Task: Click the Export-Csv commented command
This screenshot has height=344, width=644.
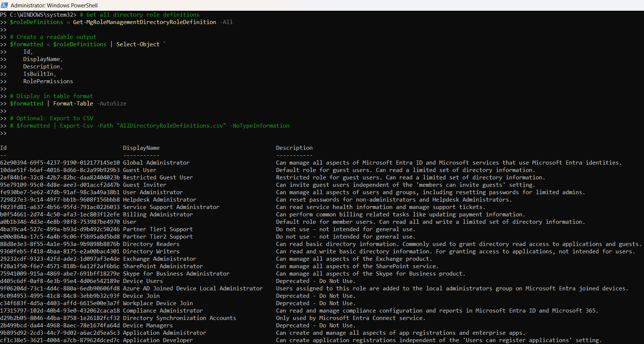Action: coord(77,126)
